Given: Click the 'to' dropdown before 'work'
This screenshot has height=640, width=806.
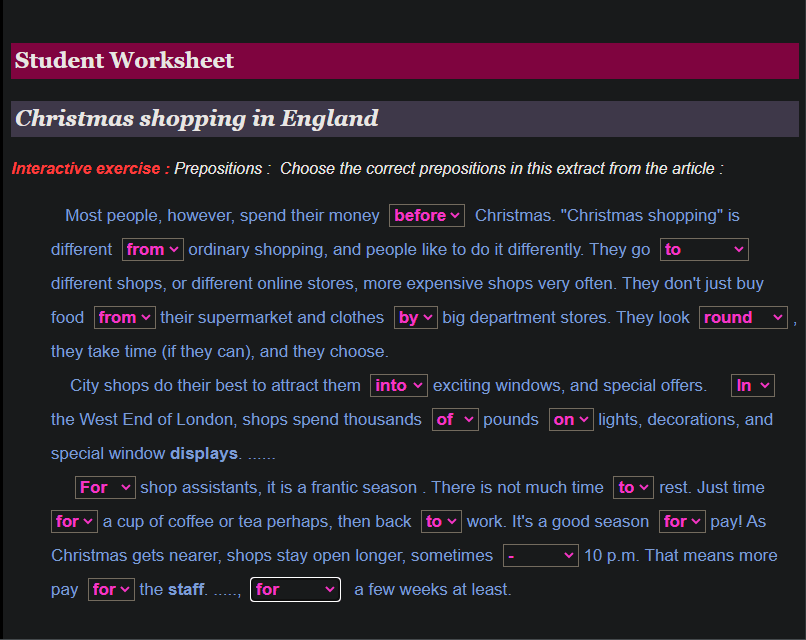Looking at the screenshot, I should (441, 522).
